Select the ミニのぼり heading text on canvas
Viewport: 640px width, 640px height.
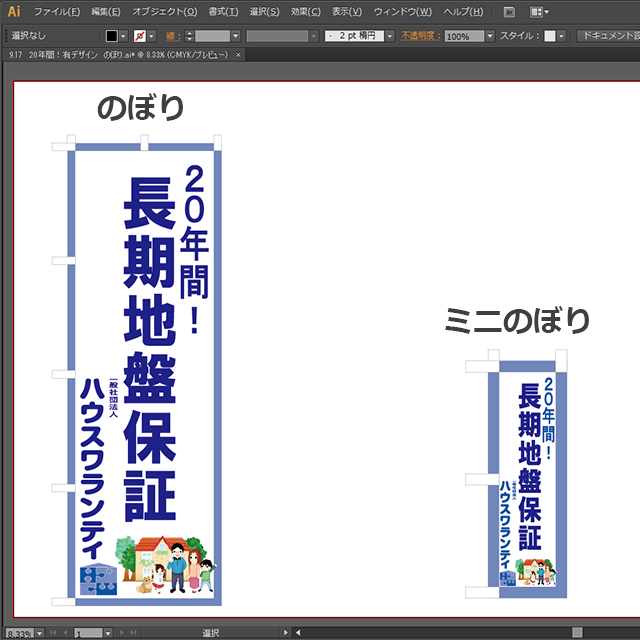pyautogui.click(x=517, y=321)
